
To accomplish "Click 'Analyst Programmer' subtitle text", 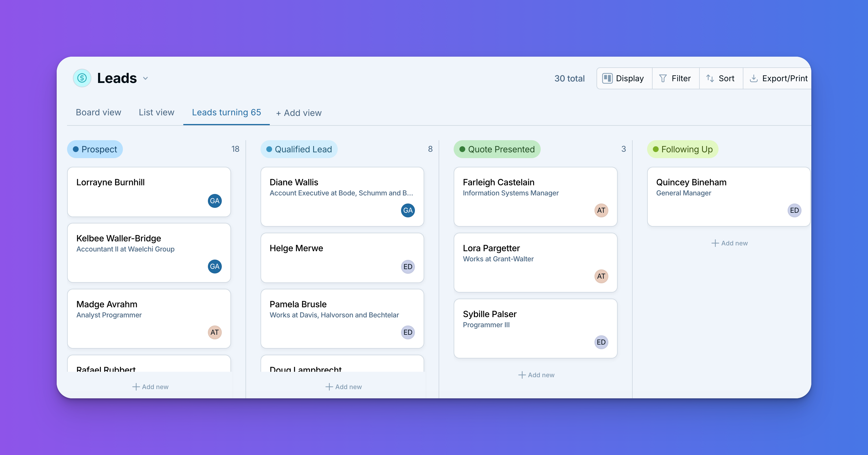I will 109,315.
